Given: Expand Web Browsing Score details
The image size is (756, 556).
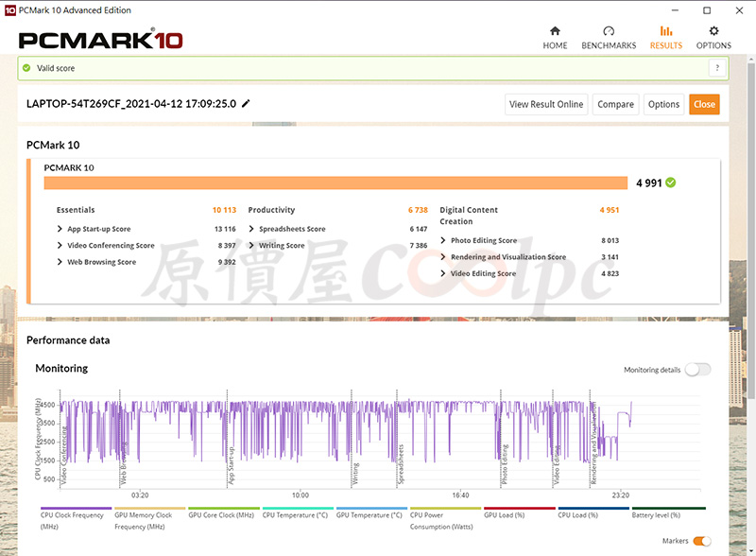Looking at the screenshot, I should (60, 262).
